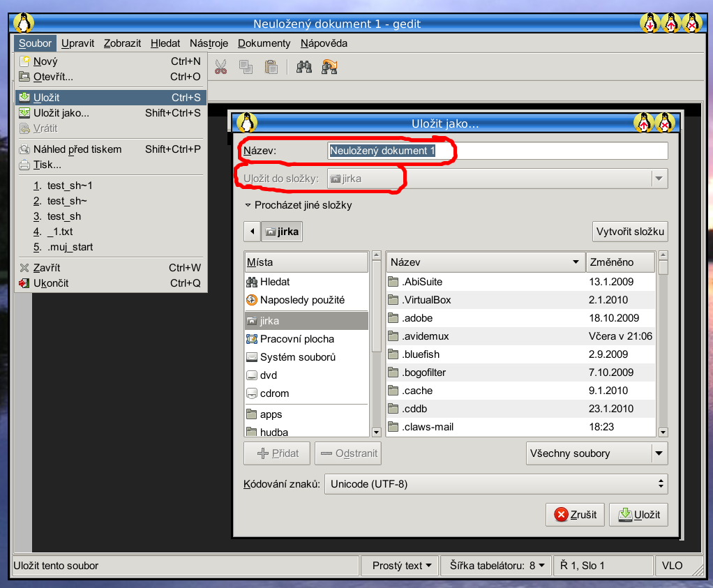Click the Paste clipboard toolbar icon

(x=271, y=67)
